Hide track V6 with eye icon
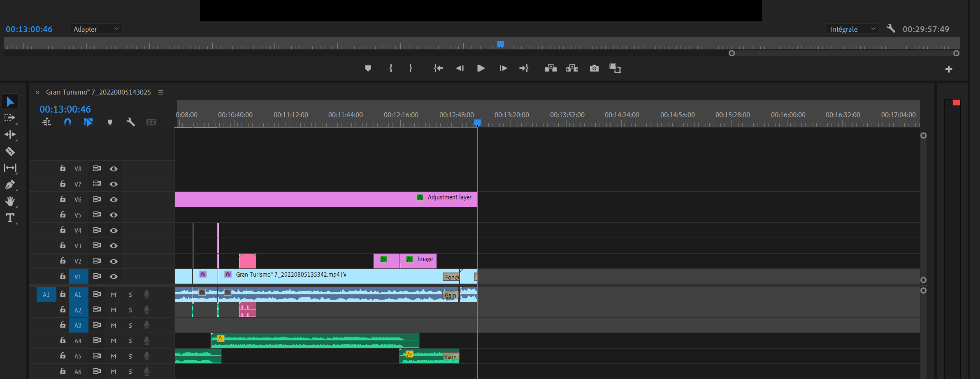The width and height of the screenshot is (980, 379). 114,200
